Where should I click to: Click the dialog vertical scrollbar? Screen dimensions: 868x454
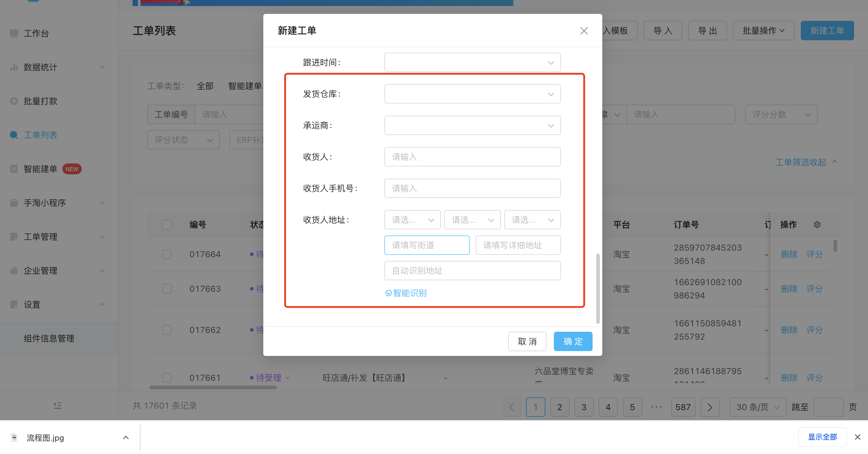click(598, 288)
